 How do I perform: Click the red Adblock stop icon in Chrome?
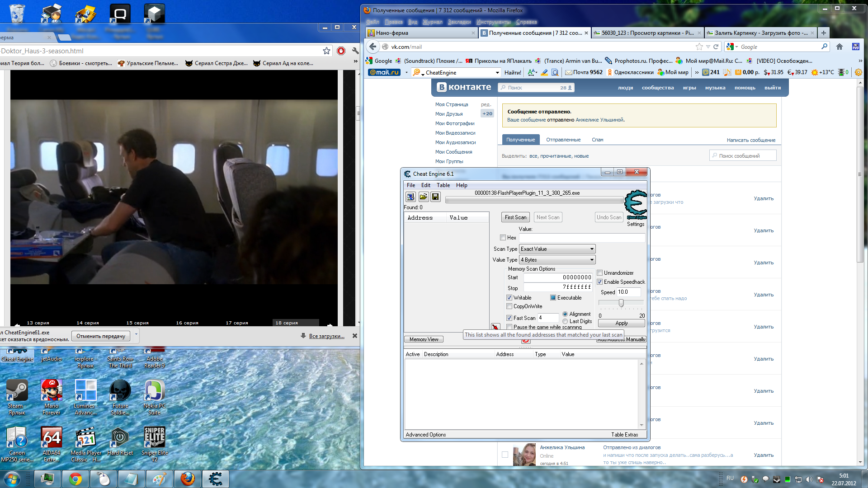click(x=341, y=51)
